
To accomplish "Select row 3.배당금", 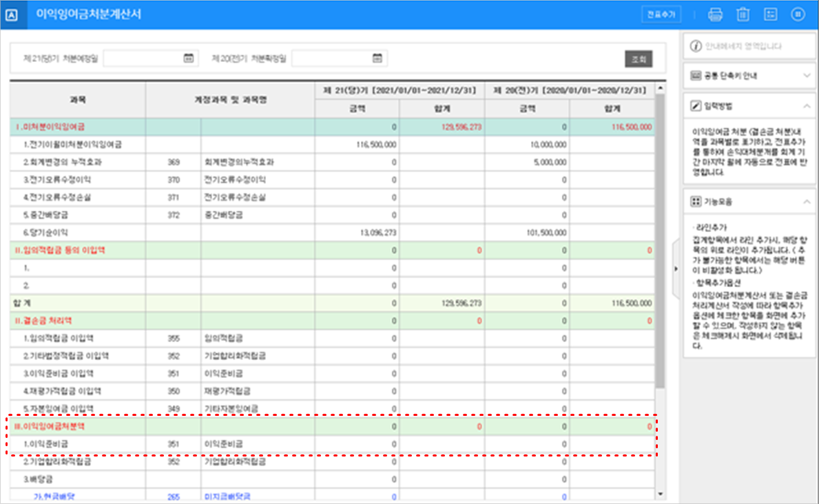I will pyautogui.click(x=38, y=479).
